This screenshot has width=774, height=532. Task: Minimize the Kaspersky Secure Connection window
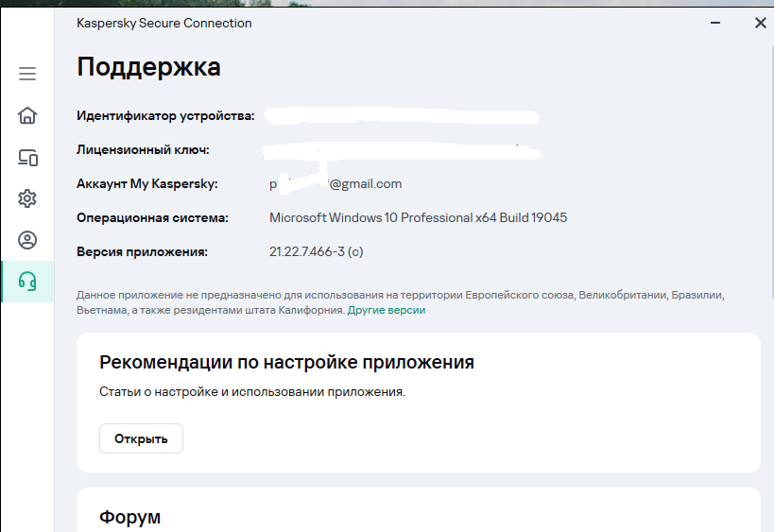tap(715, 23)
